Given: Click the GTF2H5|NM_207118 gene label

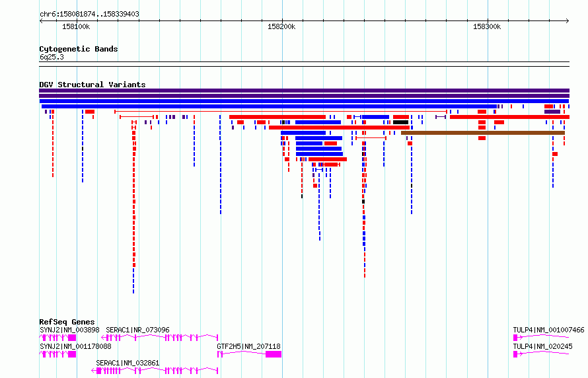Looking at the screenshot, I should (248, 346).
